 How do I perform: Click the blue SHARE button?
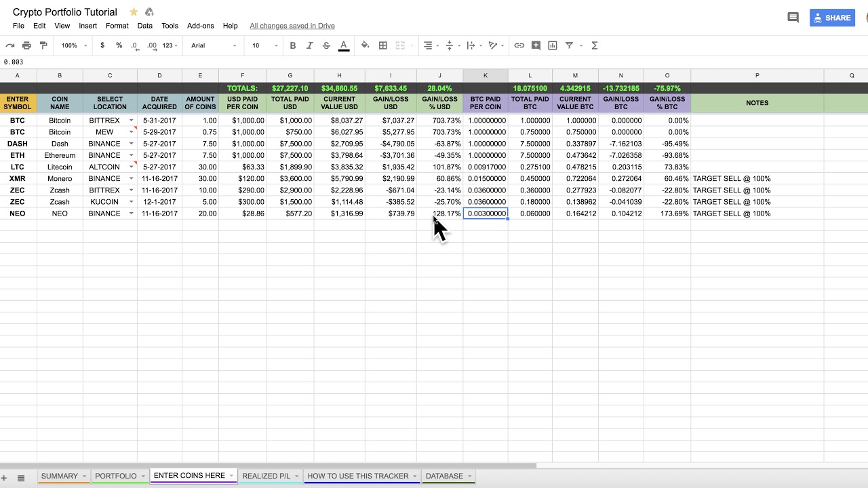tap(832, 18)
